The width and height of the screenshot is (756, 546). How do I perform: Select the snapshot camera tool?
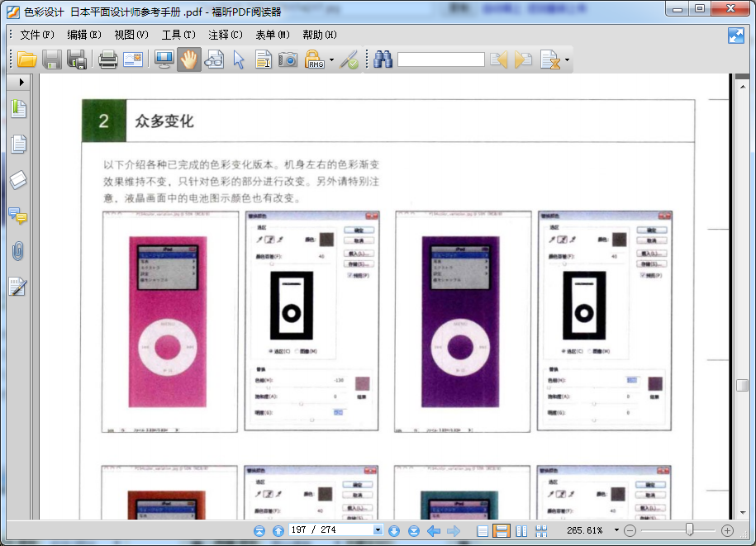click(288, 59)
